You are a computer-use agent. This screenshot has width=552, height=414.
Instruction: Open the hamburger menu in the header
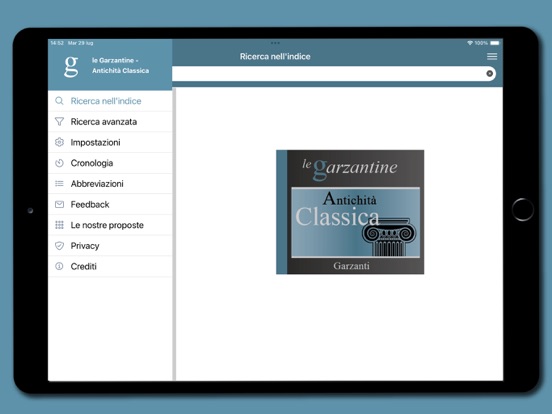click(492, 57)
